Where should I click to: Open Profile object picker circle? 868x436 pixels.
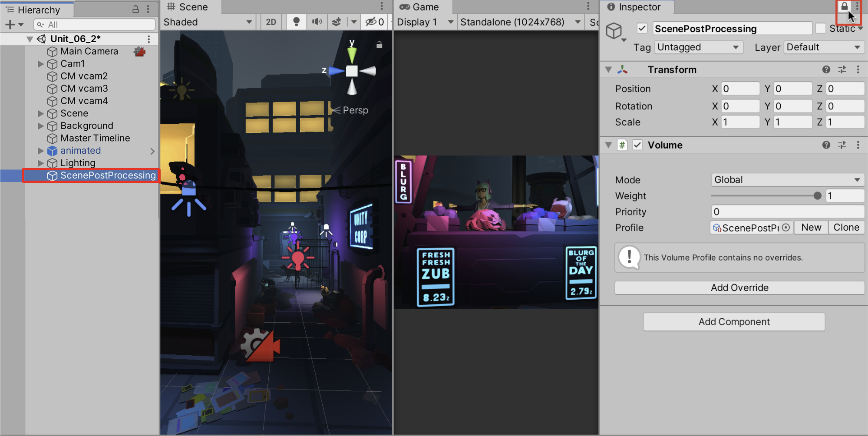[786, 228]
